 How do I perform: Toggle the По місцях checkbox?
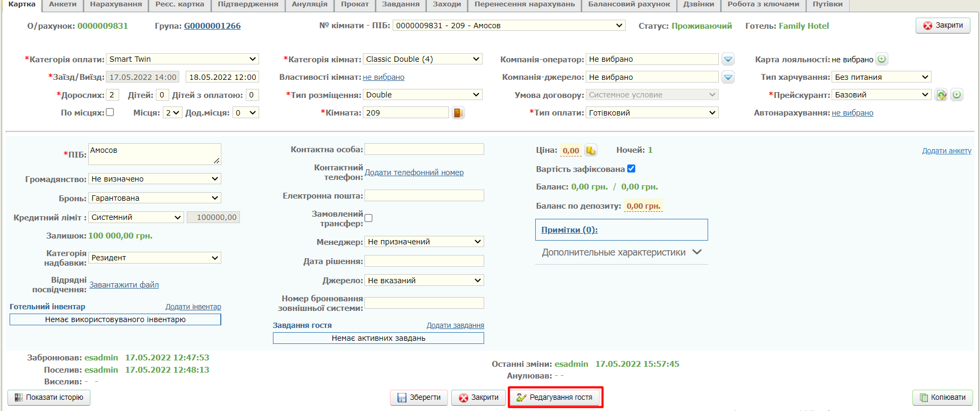click(x=110, y=112)
